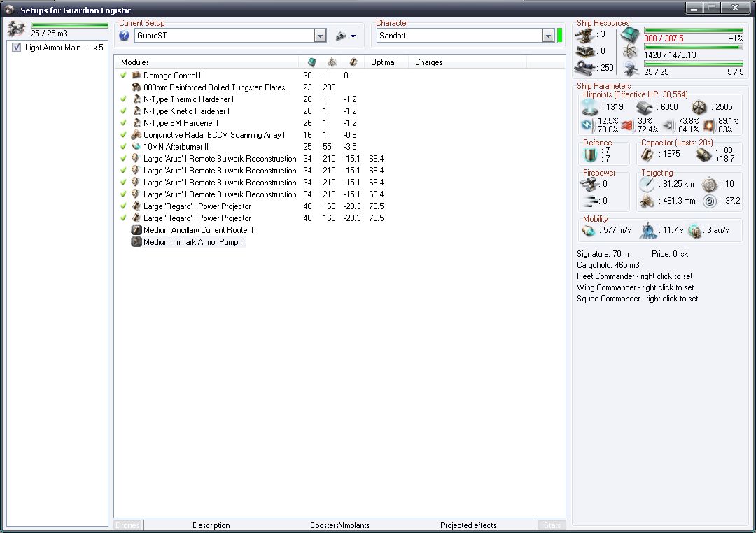Open the Character dropdown arrow

pyautogui.click(x=548, y=36)
